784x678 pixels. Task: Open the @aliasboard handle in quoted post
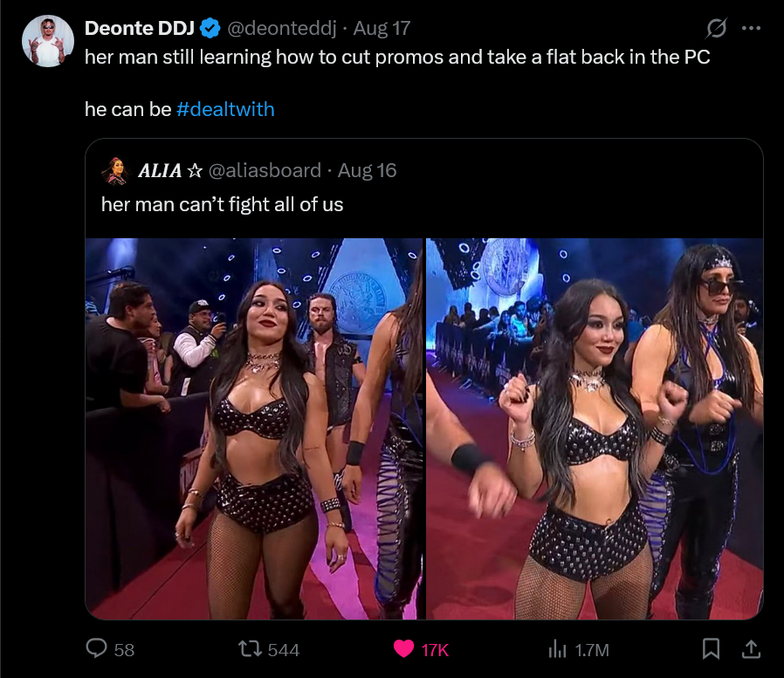tap(265, 171)
